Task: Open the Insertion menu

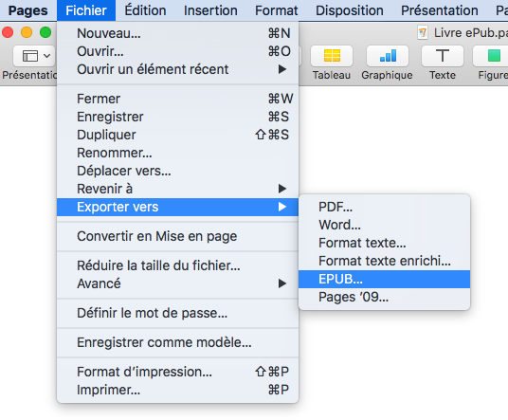Action: pyautogui.click(x=210, y=10)
